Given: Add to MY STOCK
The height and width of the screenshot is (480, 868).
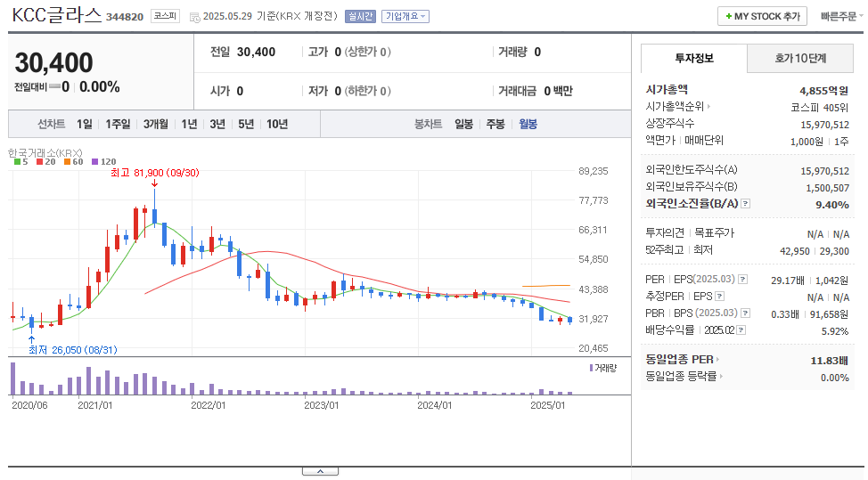Looking at the screenshot, I should (x=762, y=17).
